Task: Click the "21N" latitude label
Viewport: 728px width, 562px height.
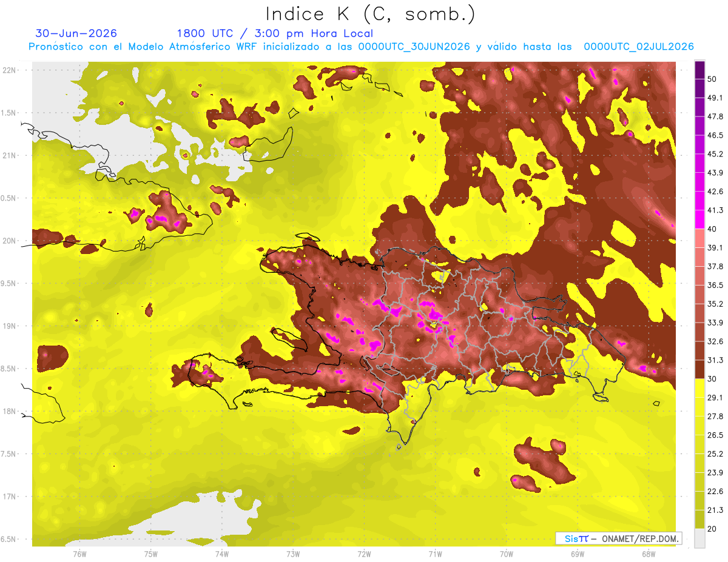Action: pyautogui.click(x=10, y=155)
